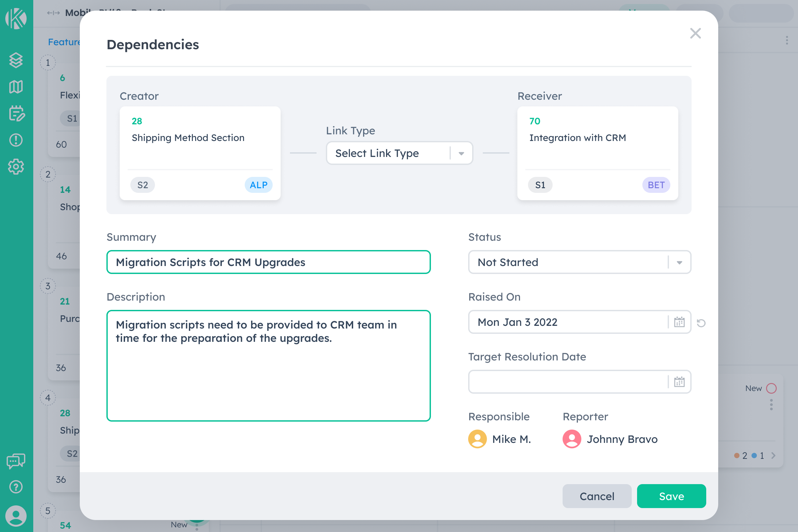Open the chat messages icon
This screenshot has width=798, height=532.
pyautogui.click(x=16, y=461)
